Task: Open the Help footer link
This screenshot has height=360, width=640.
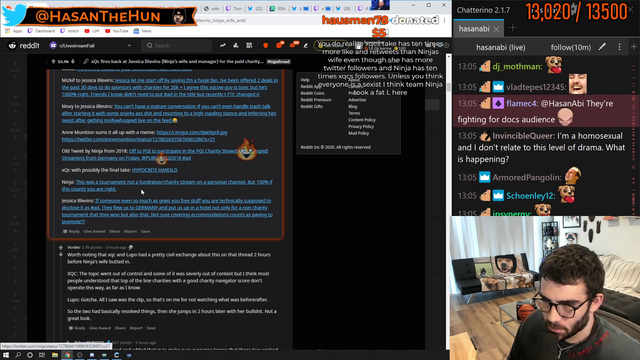Action: [x=305, y=80]
